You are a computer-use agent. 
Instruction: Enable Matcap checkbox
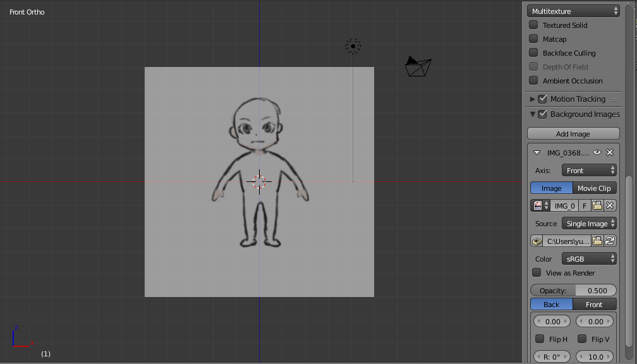pyautogui.click(x=533, y=39)
